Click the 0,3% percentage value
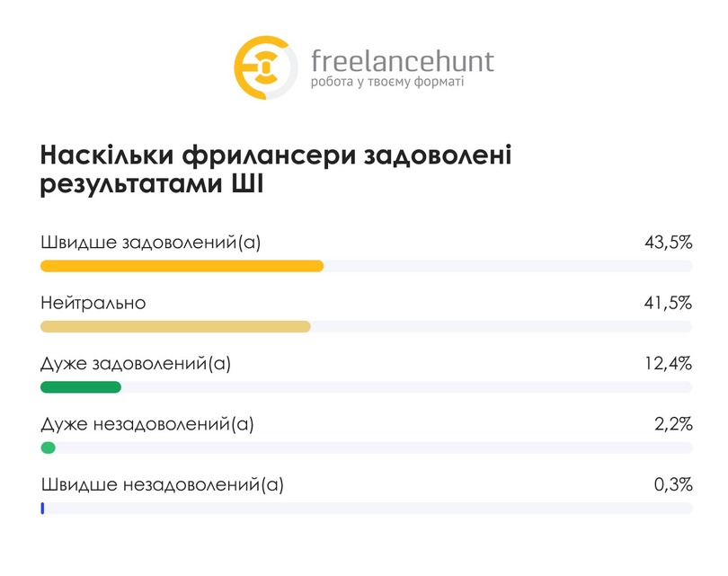 click(673, 484)
